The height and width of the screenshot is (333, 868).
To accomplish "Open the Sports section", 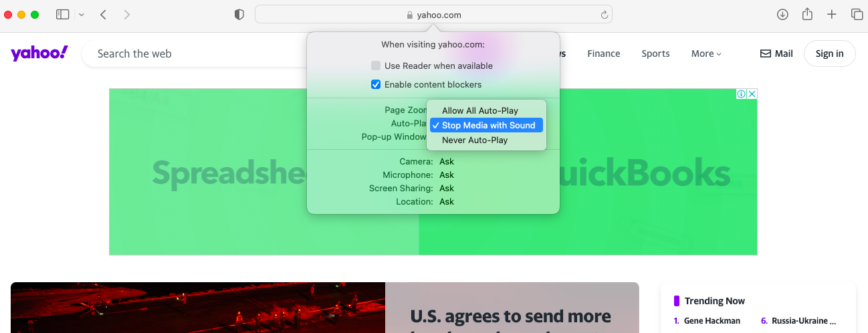I will (x=655, y=53).
